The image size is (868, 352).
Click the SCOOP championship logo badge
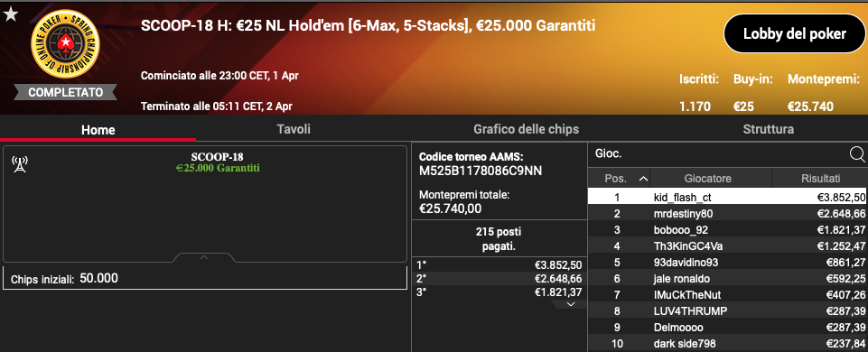66,44
